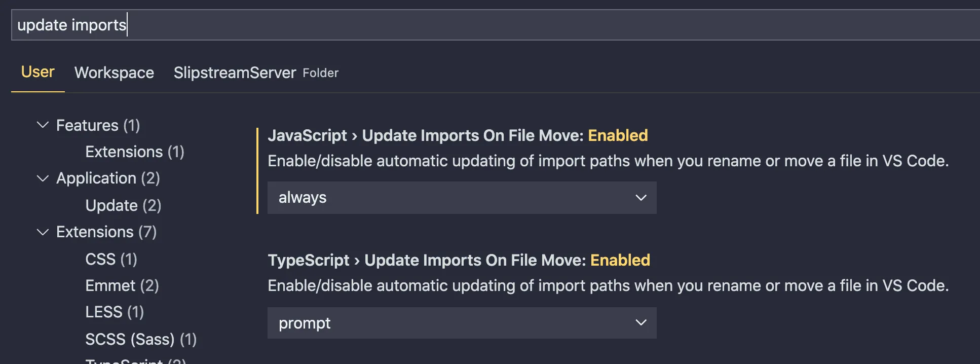980x364 pixels.
Task: Collapse the Extensions (7) chevron
Action: click(43, 232)
